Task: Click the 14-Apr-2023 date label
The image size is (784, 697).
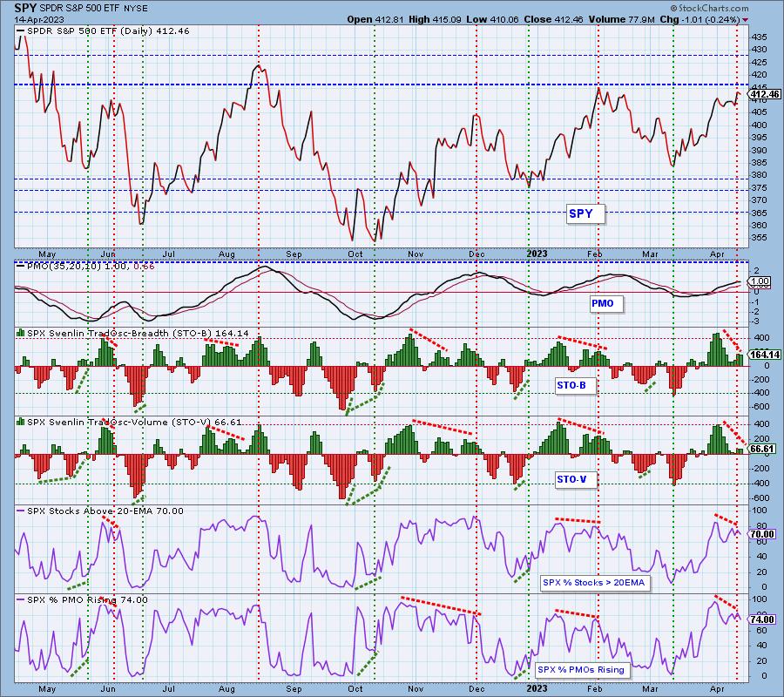Action: (39, 20)
